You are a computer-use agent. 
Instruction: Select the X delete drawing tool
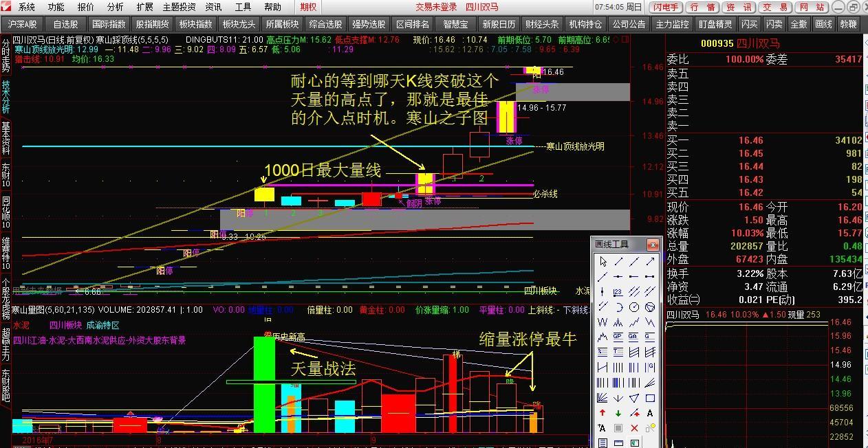tap(634, 427)
